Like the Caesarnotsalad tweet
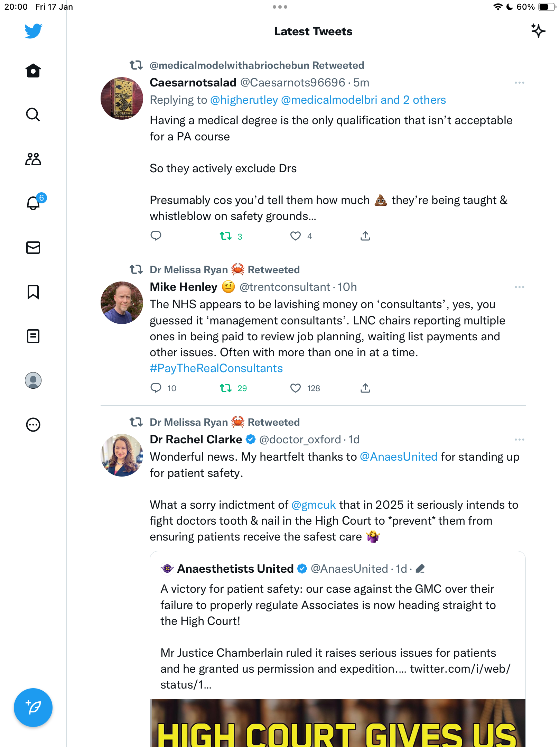The width and height of the screenshot is (560, 747). (x=295, y=236)
